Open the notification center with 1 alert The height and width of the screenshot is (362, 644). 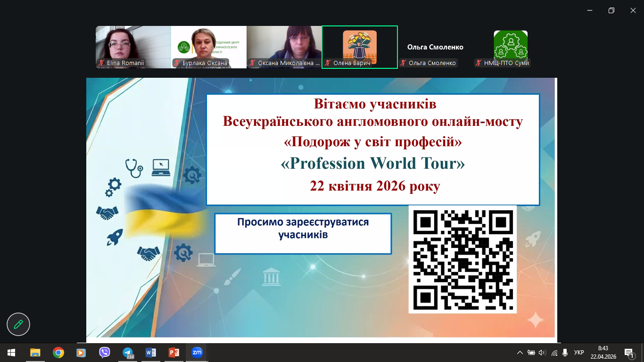(x=629, y=352)
